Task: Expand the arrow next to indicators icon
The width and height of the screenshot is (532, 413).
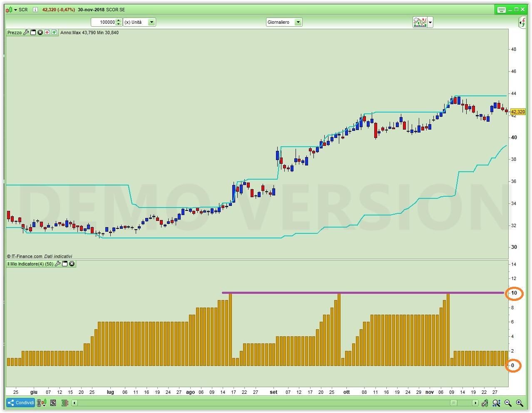Action: [430, 22]
